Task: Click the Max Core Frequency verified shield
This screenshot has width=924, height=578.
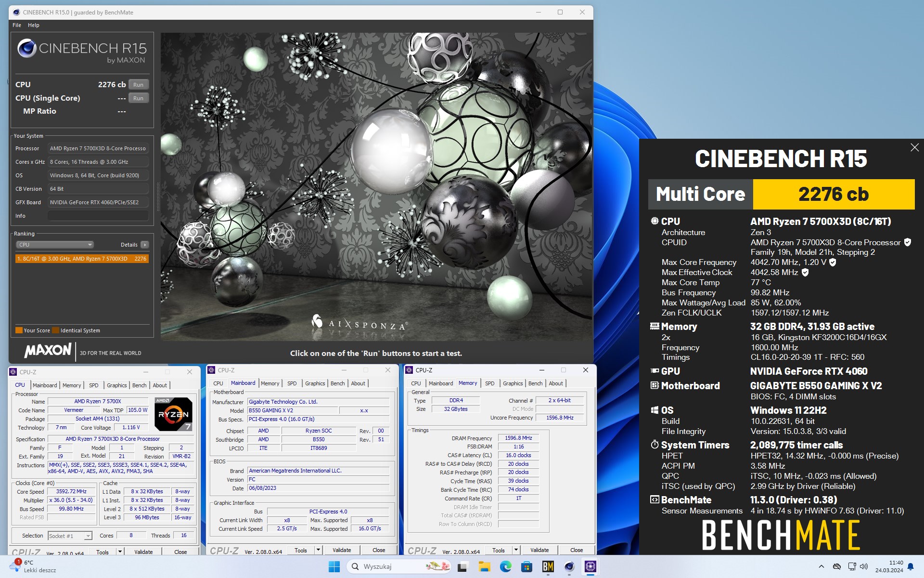Action: 833,262
